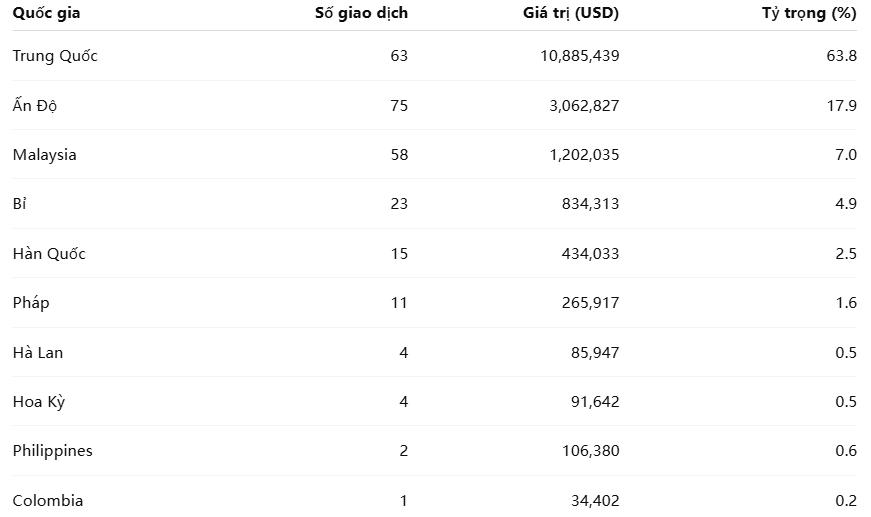
Task: Click the 63.8 percentage cell
Action: coord(842,56)
